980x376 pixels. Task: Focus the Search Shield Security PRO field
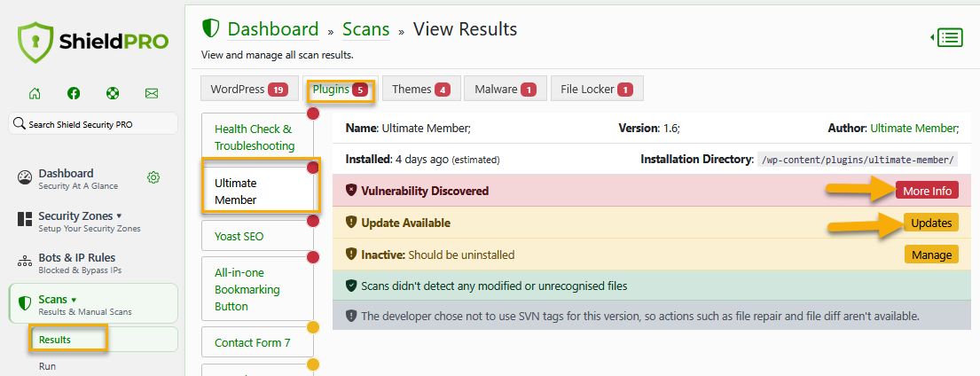point(93,123)
